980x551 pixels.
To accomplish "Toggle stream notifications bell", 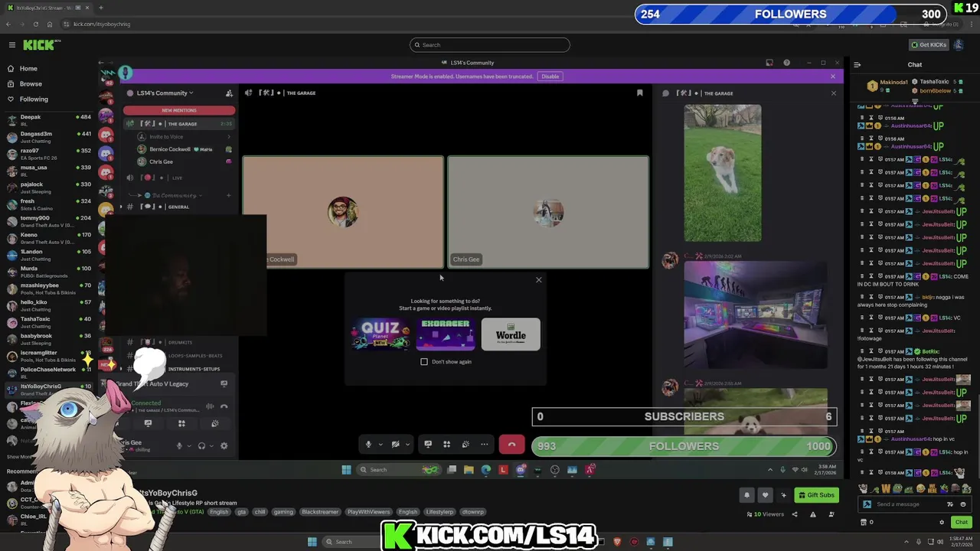I will coord(746,495).
